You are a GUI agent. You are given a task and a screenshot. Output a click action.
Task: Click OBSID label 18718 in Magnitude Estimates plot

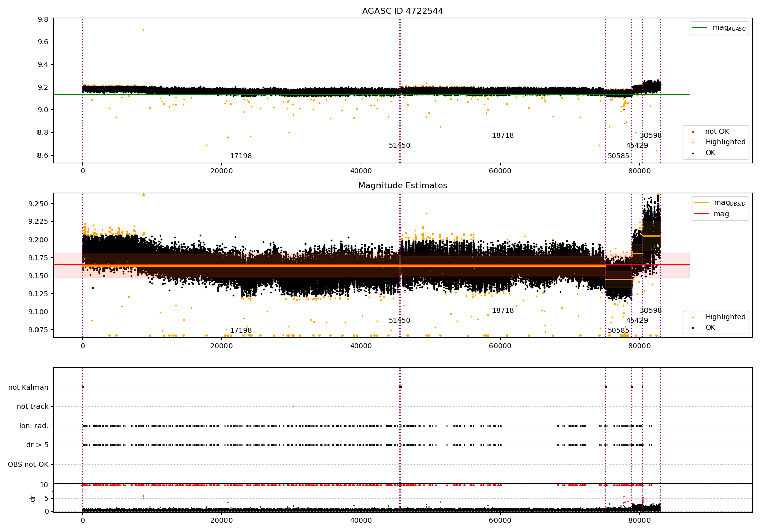pos(503,311)
